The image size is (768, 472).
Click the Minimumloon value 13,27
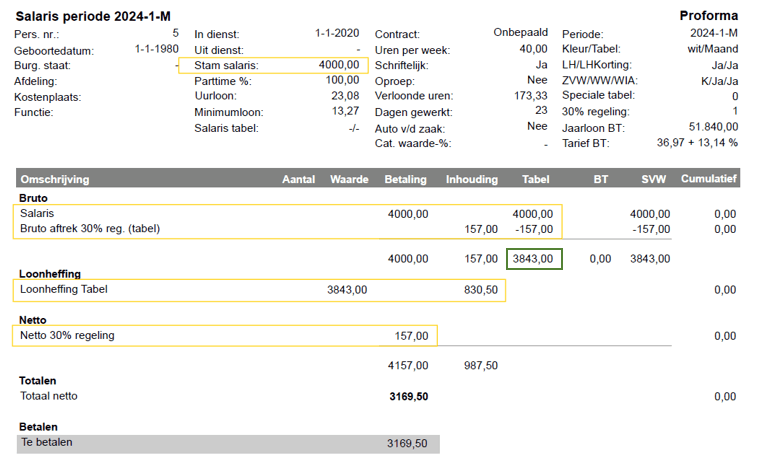(345, 111)
